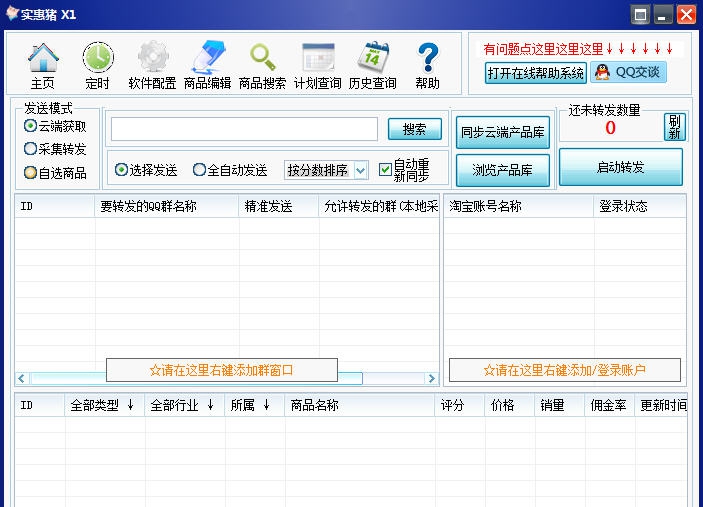Sort by 更新时间 column header
Viewport: 703px width, 507px height.
click(x=661, y=405)
